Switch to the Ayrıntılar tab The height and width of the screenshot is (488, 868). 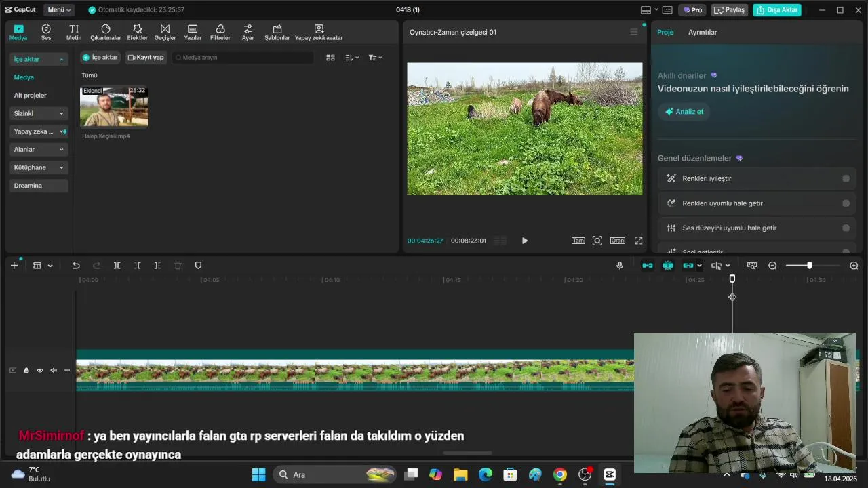(703, 32)
